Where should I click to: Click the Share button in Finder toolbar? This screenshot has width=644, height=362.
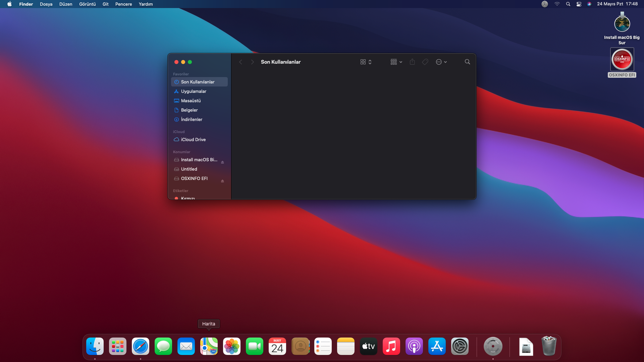click(412, 62)
